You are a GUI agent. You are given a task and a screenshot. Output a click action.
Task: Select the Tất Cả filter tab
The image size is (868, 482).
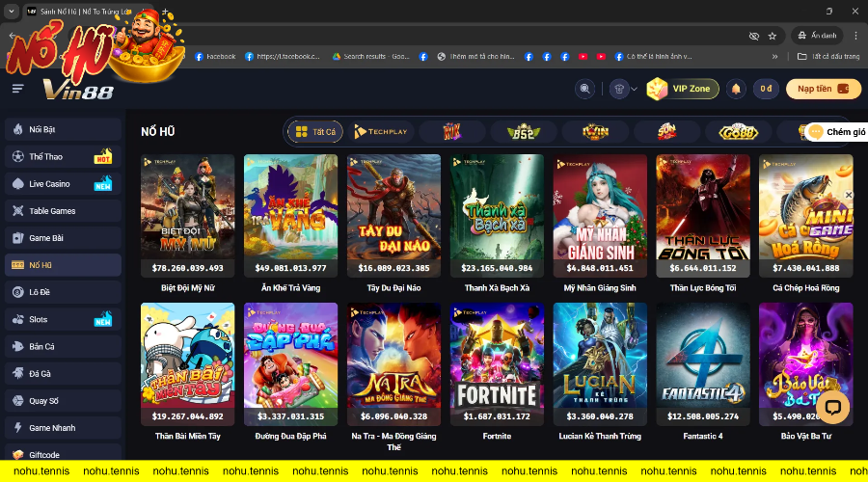click(315, 132)
